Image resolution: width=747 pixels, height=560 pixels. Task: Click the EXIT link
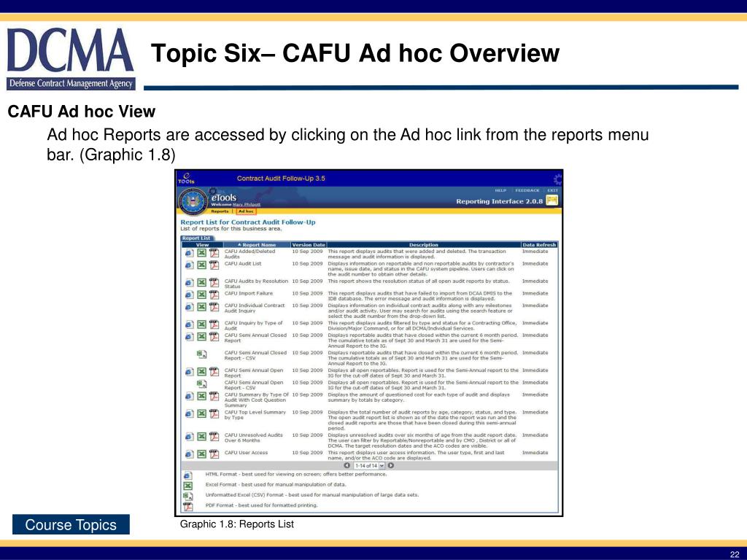(552, 190)
